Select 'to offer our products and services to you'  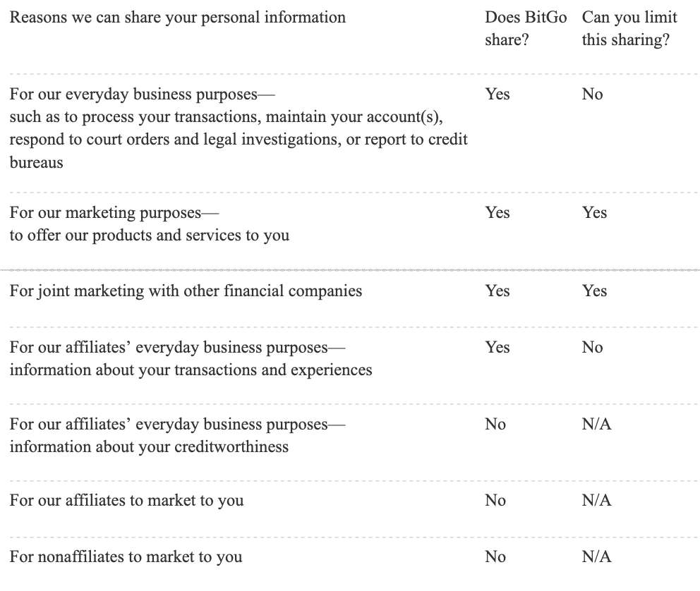click(x=150, y=235)
